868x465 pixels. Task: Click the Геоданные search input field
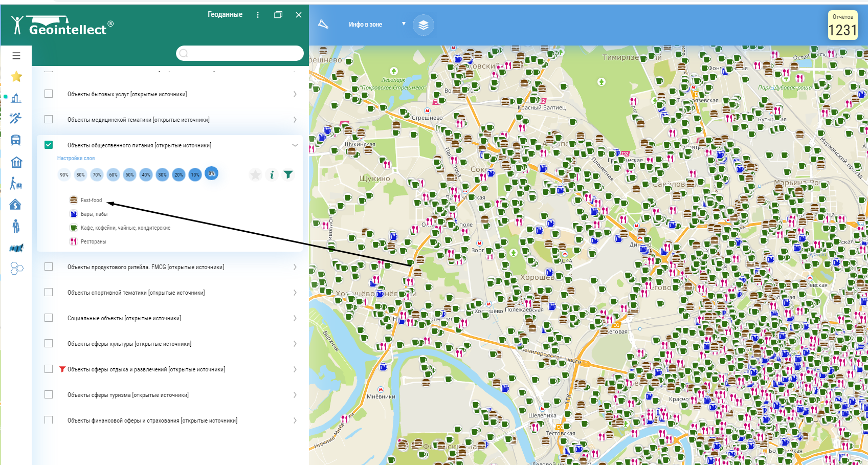(240, 53)
